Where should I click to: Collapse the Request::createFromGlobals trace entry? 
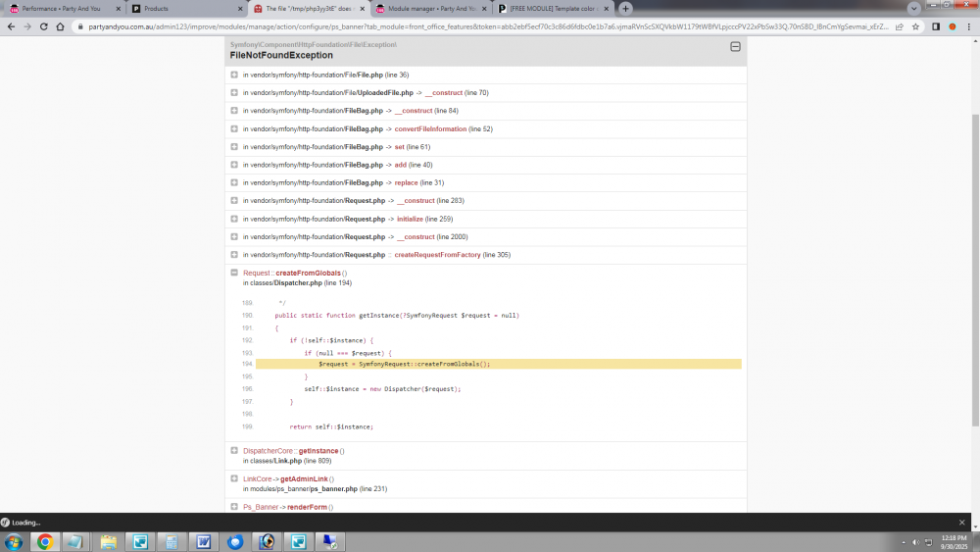point(234,273)
